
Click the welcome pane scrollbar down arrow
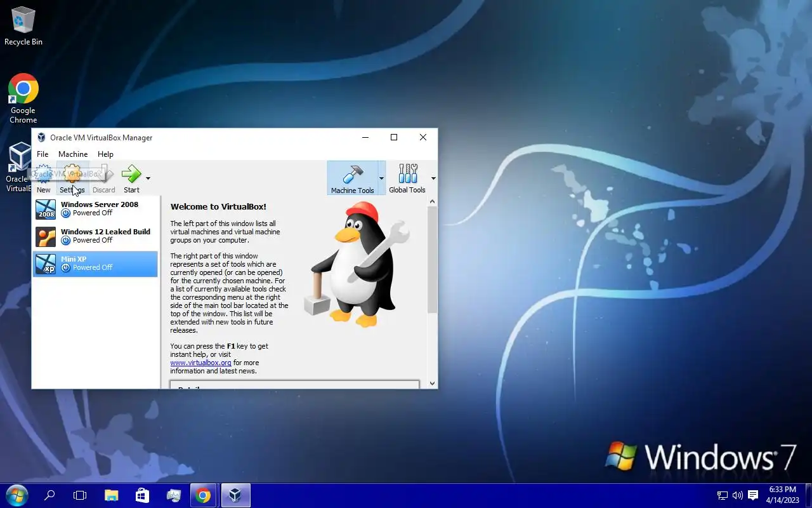tap(433, 384)
